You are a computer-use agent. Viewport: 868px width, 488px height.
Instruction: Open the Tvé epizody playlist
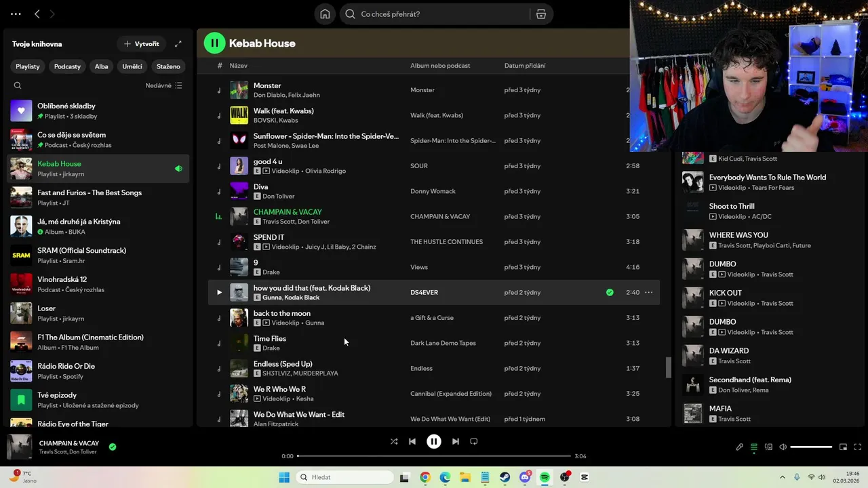98,400
